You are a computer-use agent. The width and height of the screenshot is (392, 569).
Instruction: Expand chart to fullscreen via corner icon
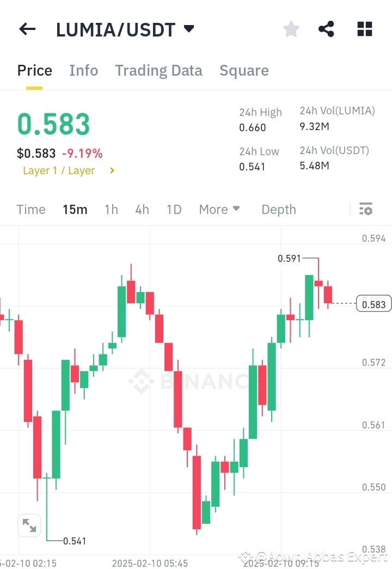[x=30, y=525]
